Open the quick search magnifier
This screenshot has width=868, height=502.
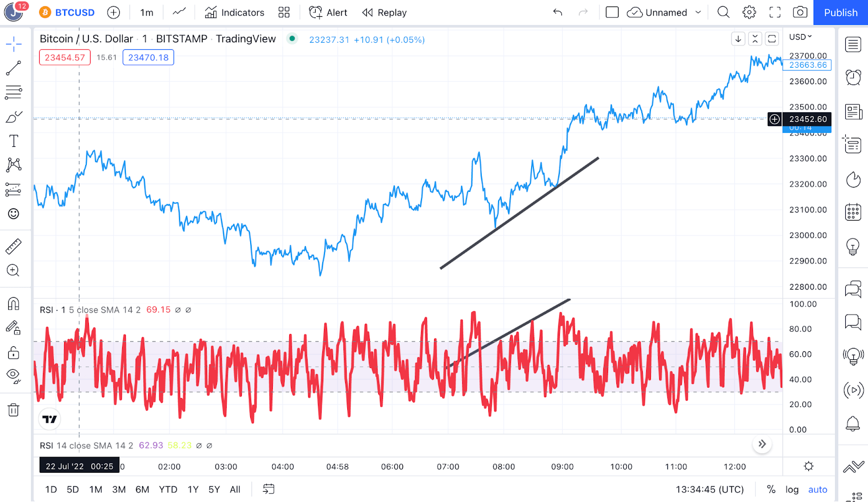[723, 12]
